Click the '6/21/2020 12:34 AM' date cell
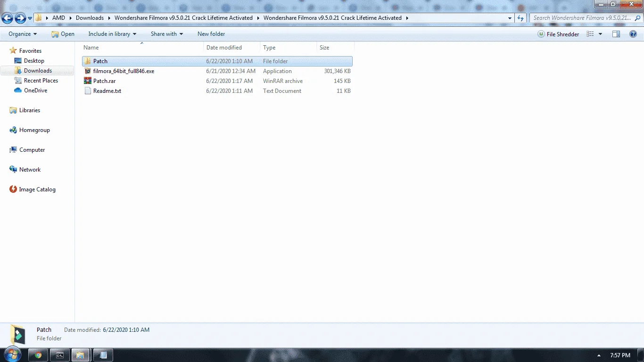This screenshot has height=362, width=644. [x=231, y=71]
